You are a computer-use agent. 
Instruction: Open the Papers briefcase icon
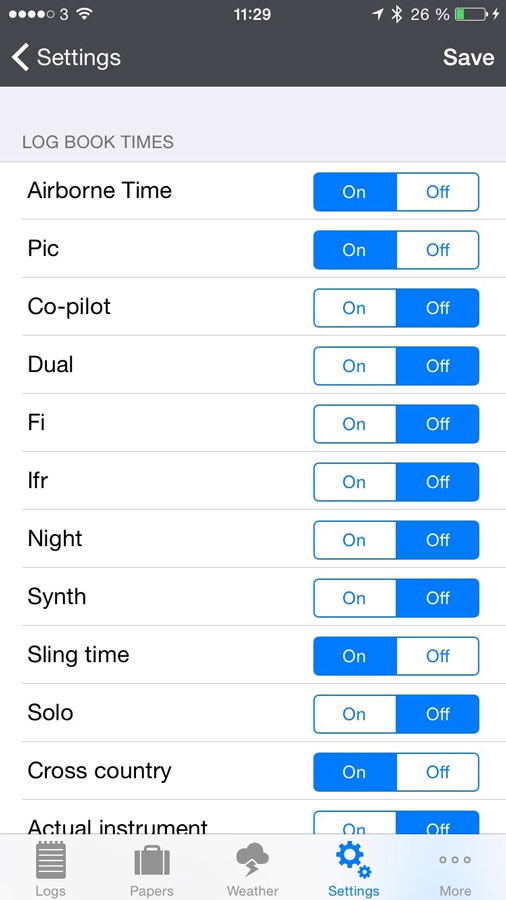pyautogui.click(x=151, y=860)
